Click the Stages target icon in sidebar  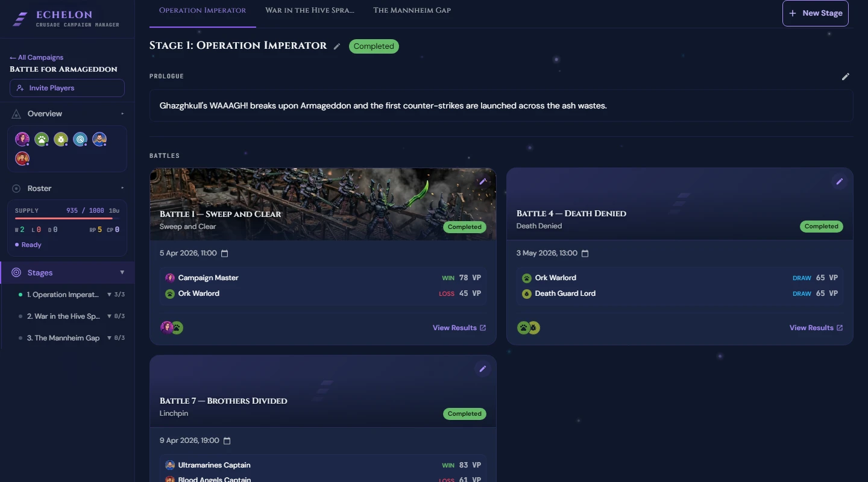[x=16, y=273]
